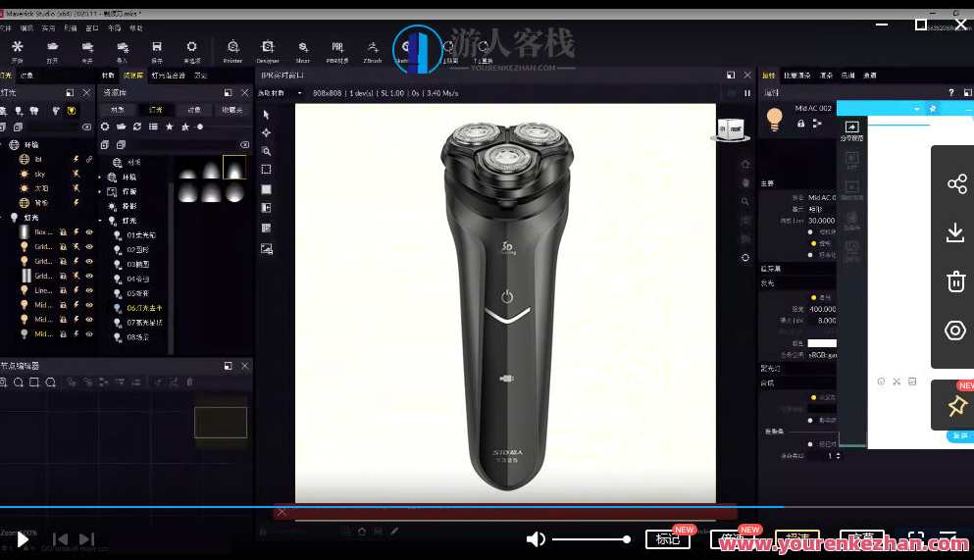974x560 pixels.
Task: Click the 标记 button in video player
Action: (668, 538)
